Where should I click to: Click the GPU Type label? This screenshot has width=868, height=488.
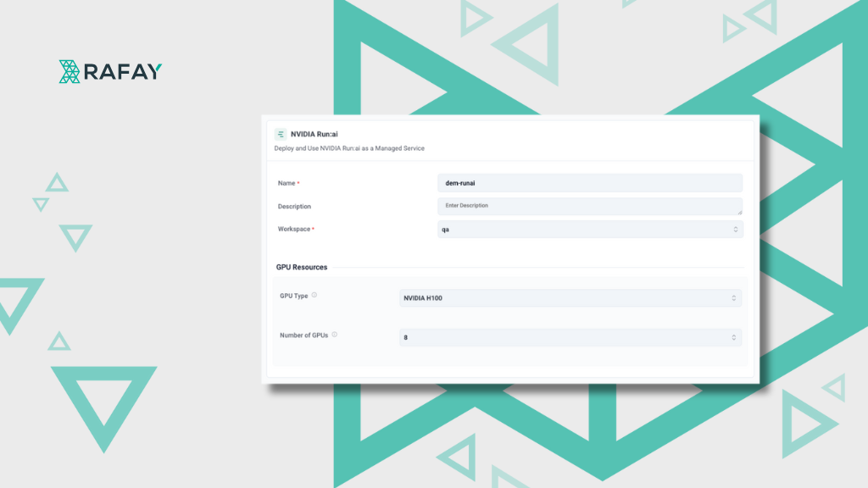click(294, 296)
